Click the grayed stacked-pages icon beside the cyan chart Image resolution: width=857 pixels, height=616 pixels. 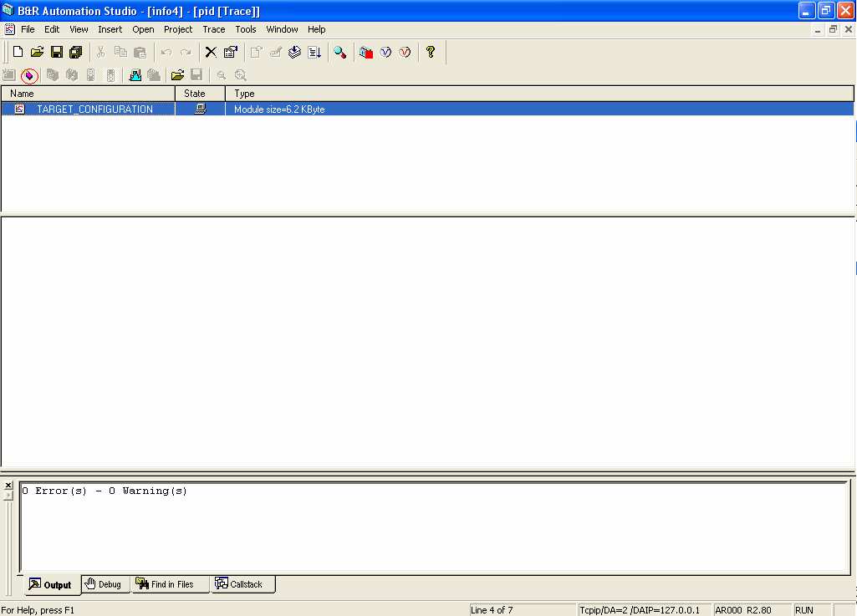[x=154, y=75]
